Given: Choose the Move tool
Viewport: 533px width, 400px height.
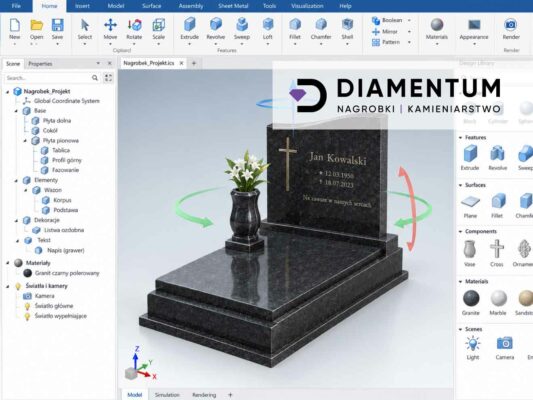Looking at the screenshot, I should point(110,25).
